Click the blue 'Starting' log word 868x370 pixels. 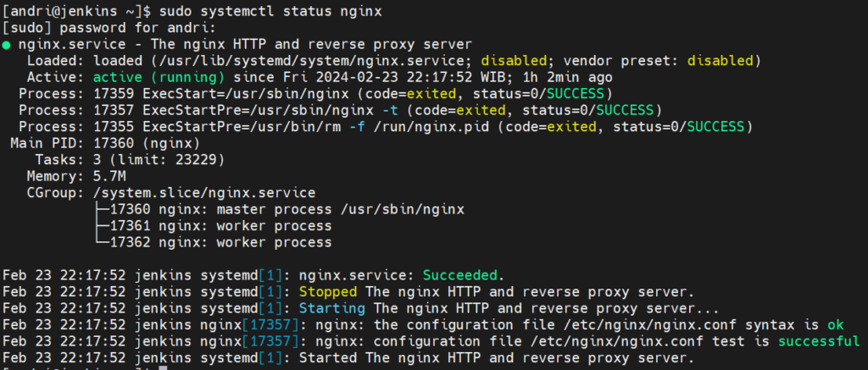click(332, 308)
